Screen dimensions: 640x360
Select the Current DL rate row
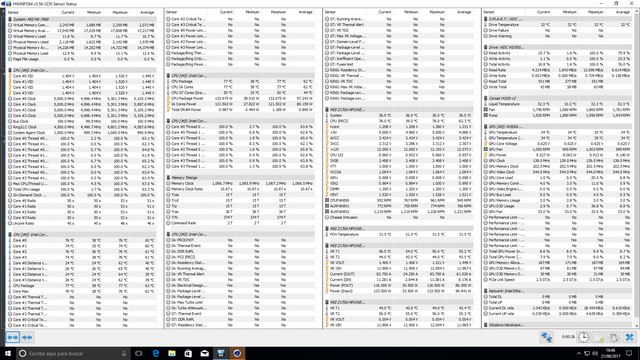click(558, 308)
